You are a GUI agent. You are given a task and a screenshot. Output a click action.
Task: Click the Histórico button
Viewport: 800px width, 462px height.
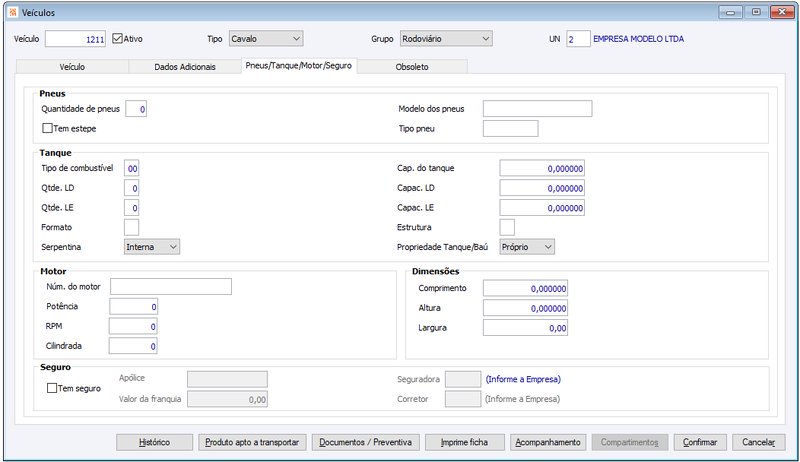(x=155, y=442)
